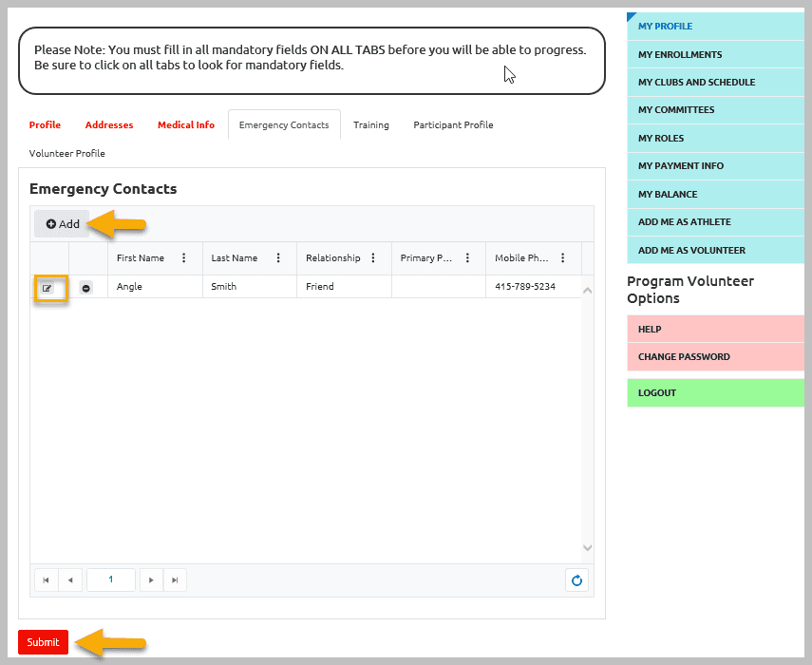The image size is (812, 665).
Task: Open the Volunteer Profile tab
Action: (66, 153)
